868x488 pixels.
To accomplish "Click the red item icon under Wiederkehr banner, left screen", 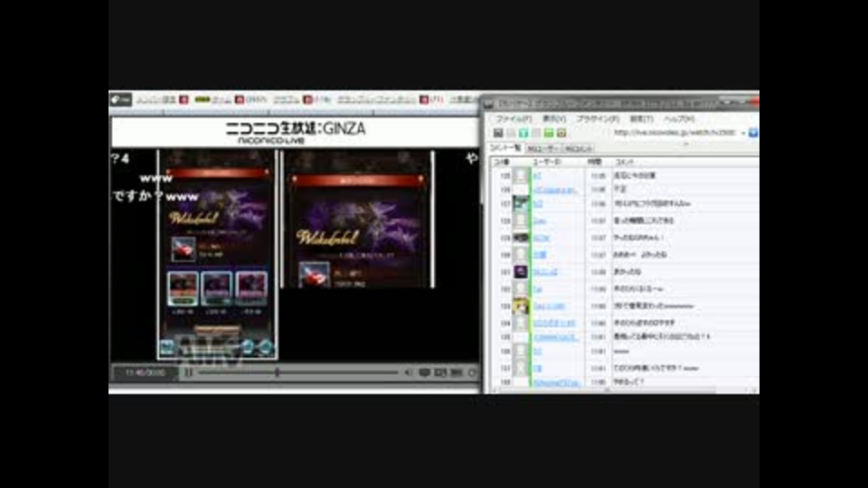I will click(184, 249).
